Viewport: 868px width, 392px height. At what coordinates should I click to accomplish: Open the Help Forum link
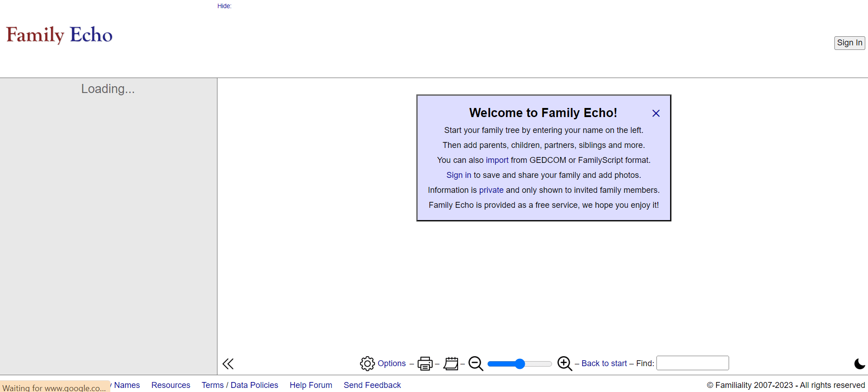click(311, 385)
